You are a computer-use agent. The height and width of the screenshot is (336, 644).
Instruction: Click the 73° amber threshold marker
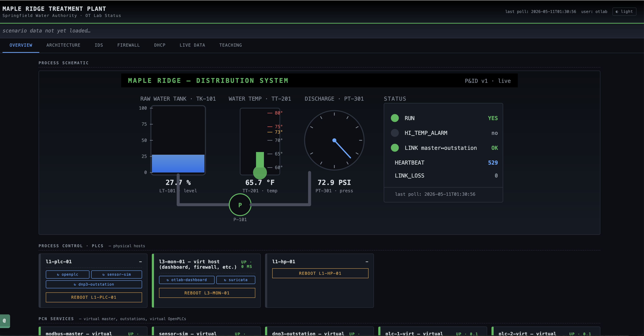point(275,132)
